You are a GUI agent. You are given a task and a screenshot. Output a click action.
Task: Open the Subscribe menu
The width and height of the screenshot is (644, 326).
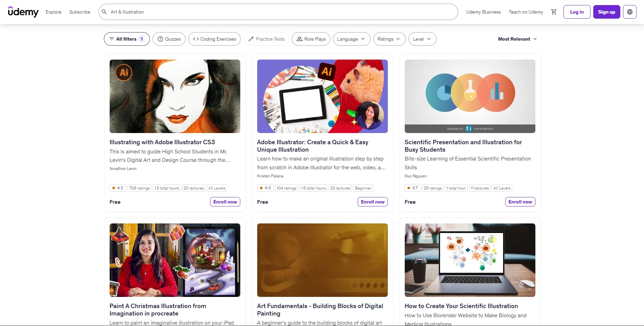pyautogui.click(x=80, y=12)
